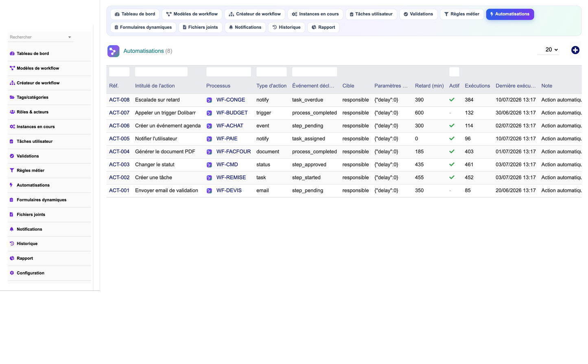Click the sidebar Modèles de workflow icon
Image resolution: width=588 pixels, height=364 pixels.
(x=12, y=68)
